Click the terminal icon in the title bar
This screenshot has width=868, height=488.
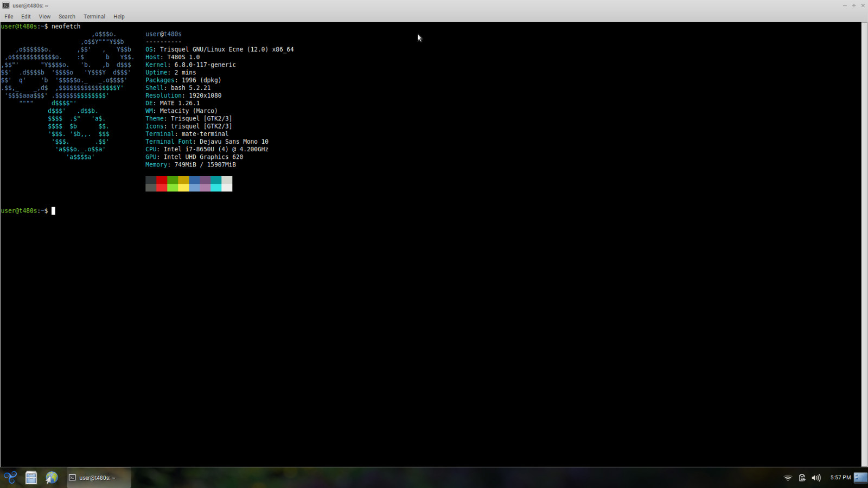tap(6, 5)
